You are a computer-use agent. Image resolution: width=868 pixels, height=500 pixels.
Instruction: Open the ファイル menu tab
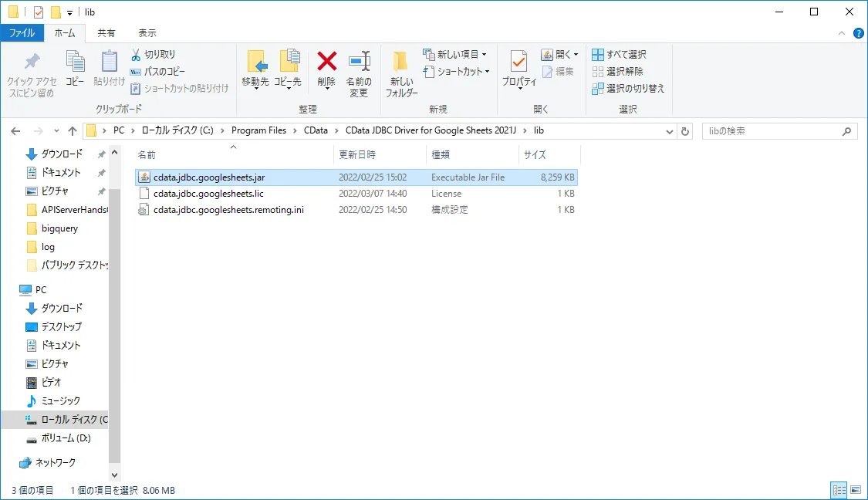pyautogui.click(x=22, y=33)
